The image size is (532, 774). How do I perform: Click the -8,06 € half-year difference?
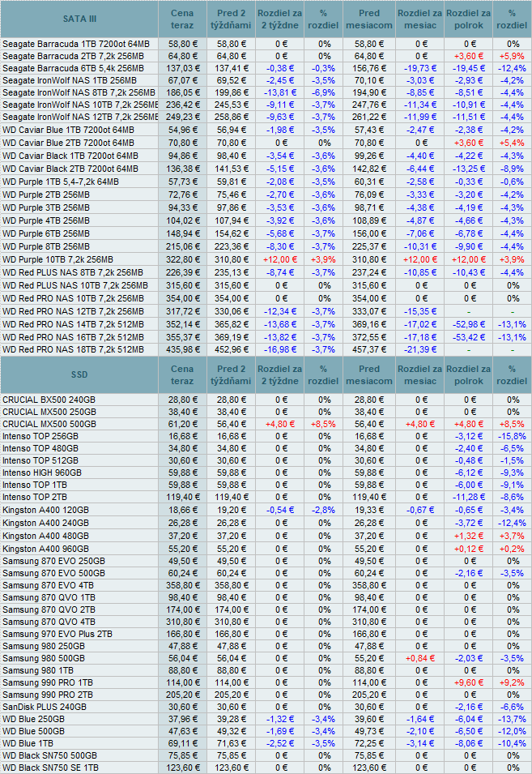click(468, 743)
